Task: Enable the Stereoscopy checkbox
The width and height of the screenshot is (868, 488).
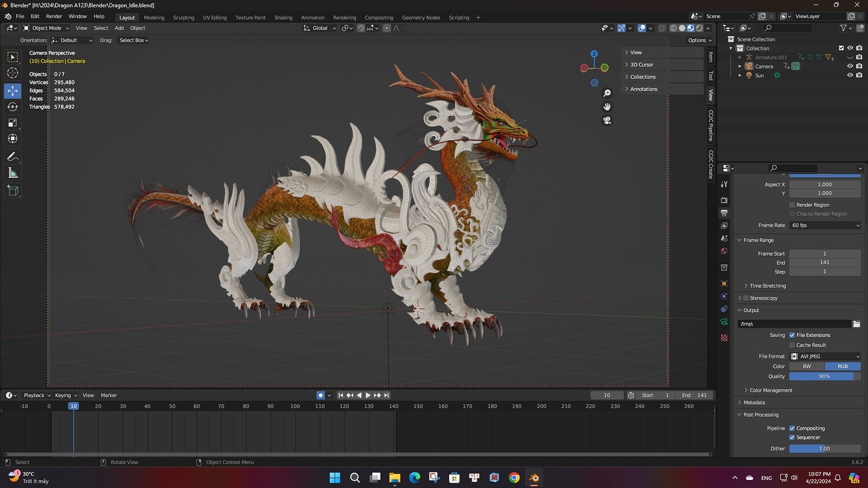Action: coord(746,298)
